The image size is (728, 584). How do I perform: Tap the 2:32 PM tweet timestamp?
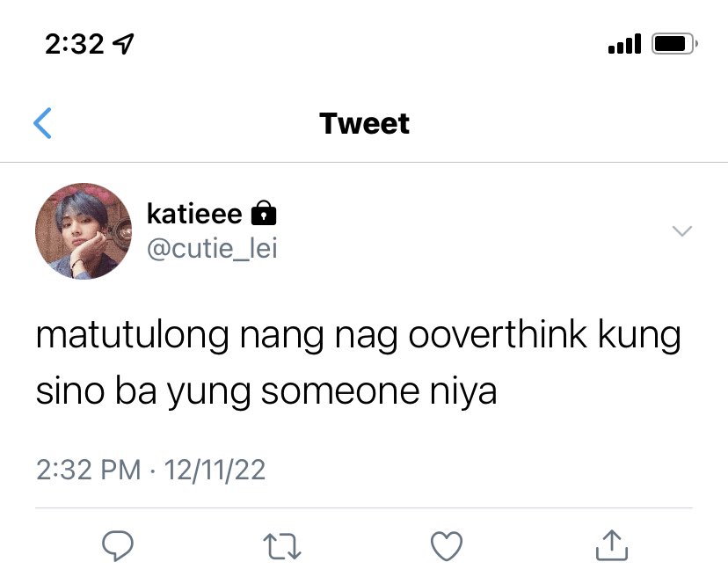pos(88,470)
